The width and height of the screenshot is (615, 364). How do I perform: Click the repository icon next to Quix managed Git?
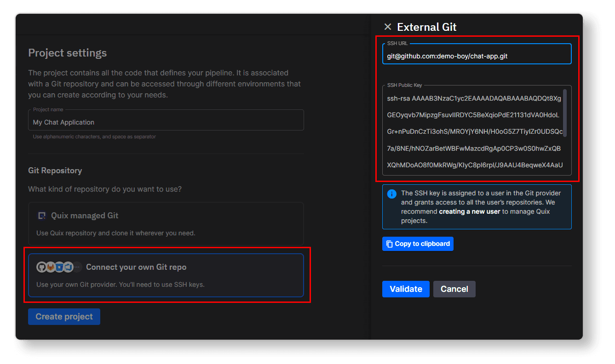(42, 215)
